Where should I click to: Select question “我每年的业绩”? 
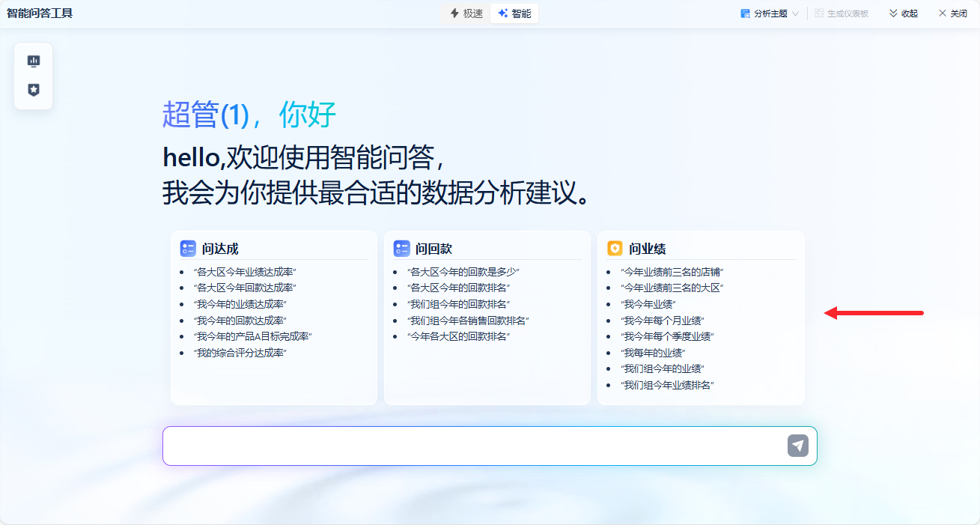point(653,353)
